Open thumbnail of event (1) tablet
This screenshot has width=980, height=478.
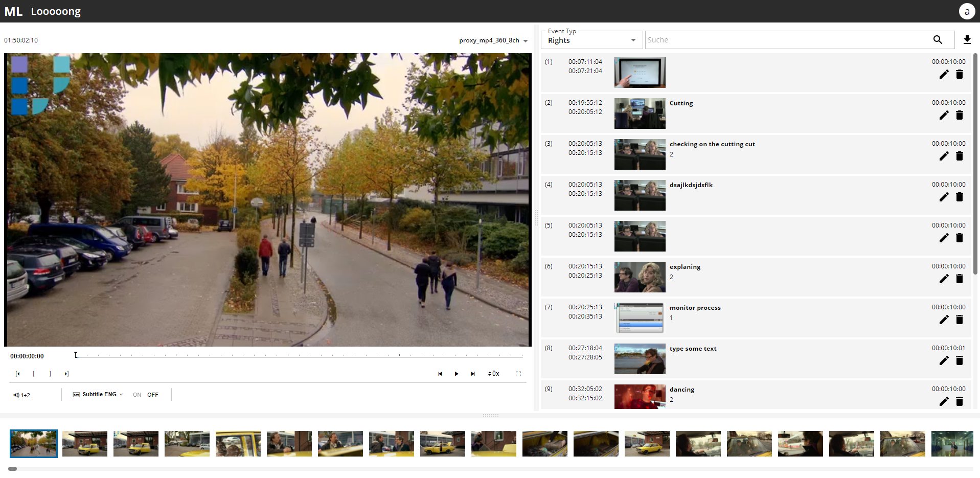640,73
